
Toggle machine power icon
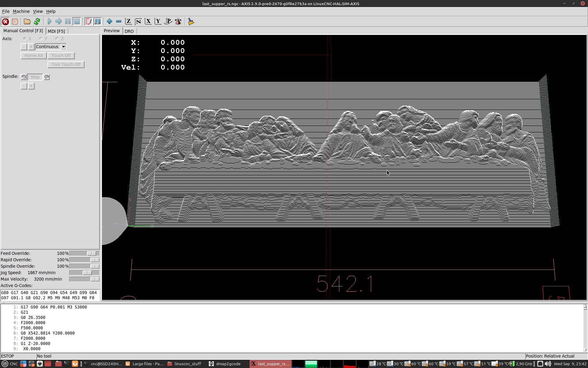[15, 21]
